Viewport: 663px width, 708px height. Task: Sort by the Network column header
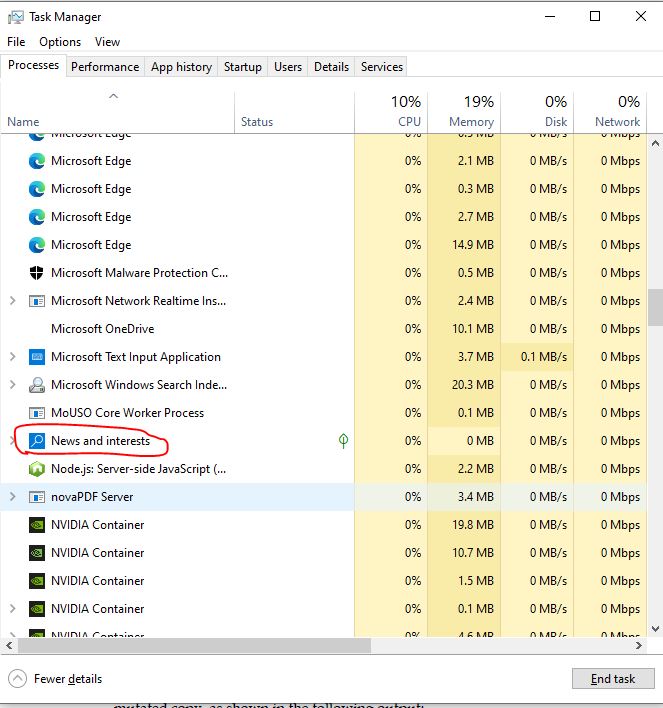click(610, 113)
